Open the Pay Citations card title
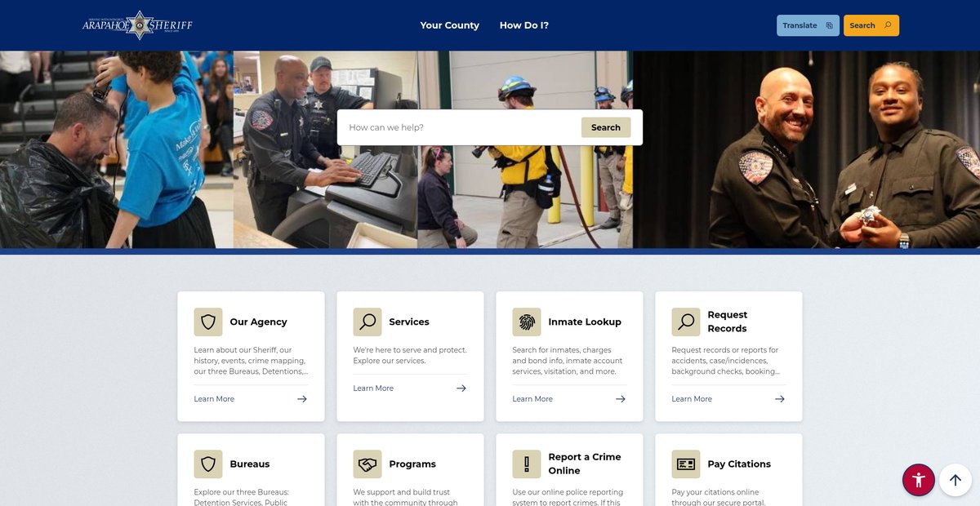Image resolution: width=980 pixels, height=506 pixels. [x=739, y=464]
